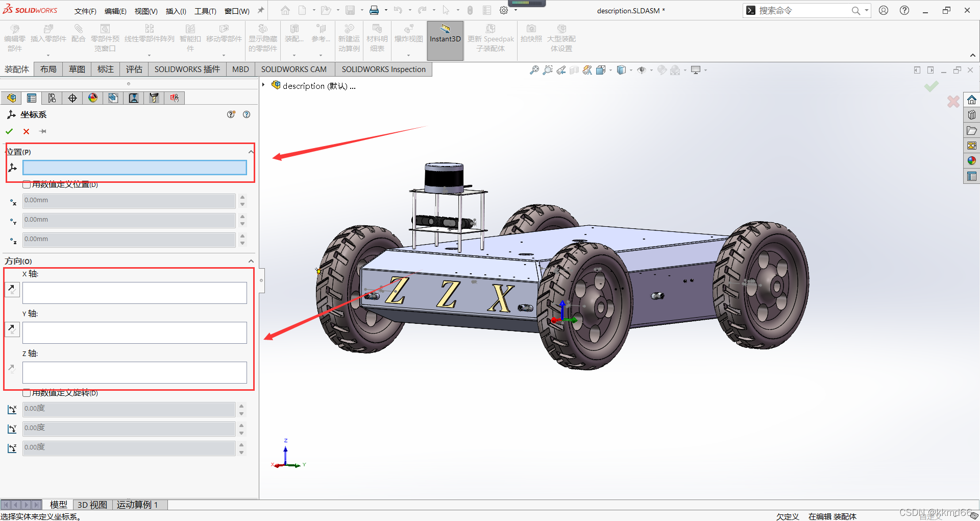Open display style dropdown arrow
The image size is (980, 521).
631,70
